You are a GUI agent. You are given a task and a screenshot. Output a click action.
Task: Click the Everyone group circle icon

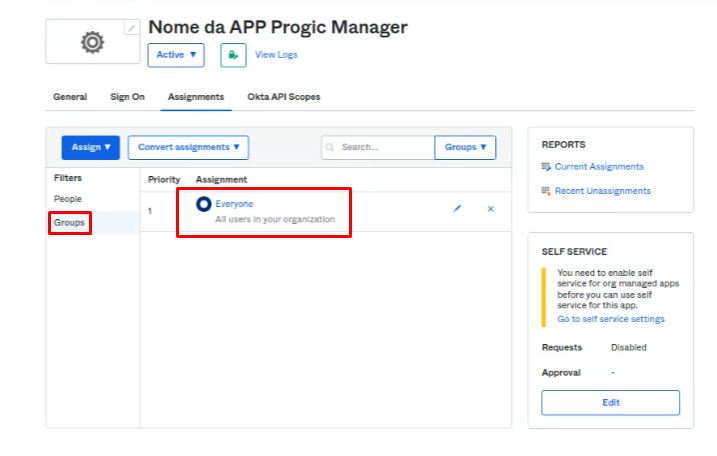tap(203, 204)
